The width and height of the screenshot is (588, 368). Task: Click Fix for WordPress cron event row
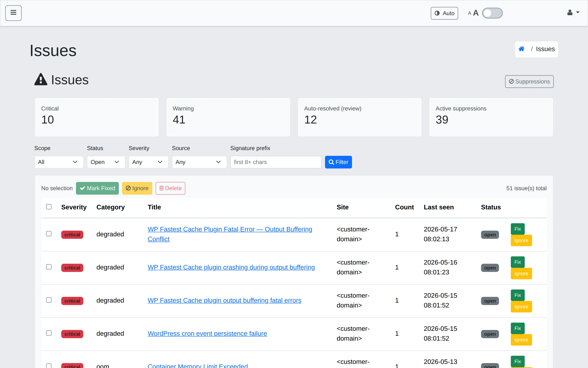(518, 328)
